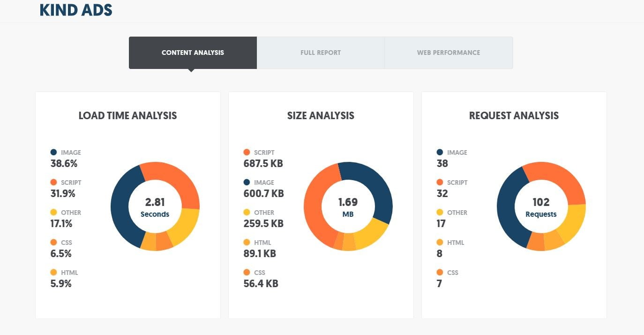Screen dimensions: 644x335
Task: Click the Load Time Analysis heading
Action: [127, 115]
